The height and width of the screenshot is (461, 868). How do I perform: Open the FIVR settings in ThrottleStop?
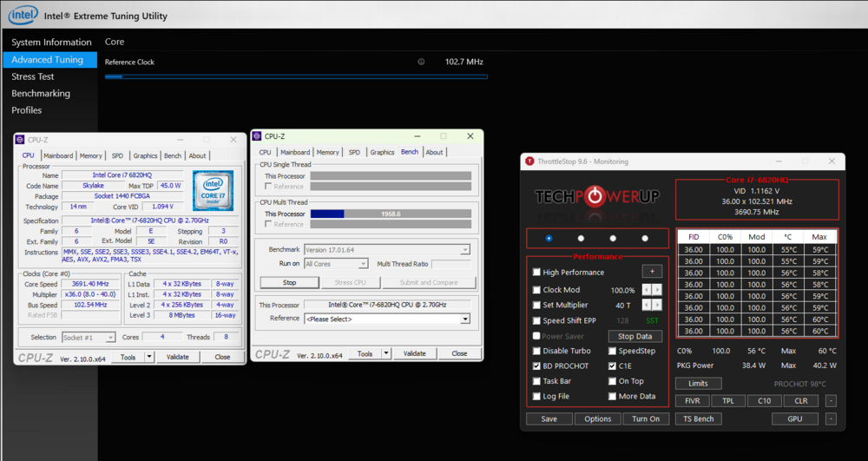(x=692, y=401)
